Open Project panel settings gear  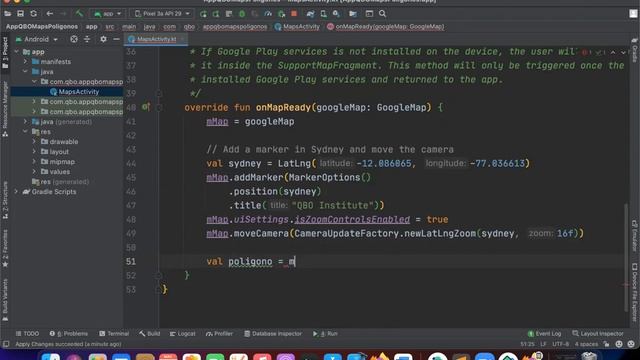103,39
